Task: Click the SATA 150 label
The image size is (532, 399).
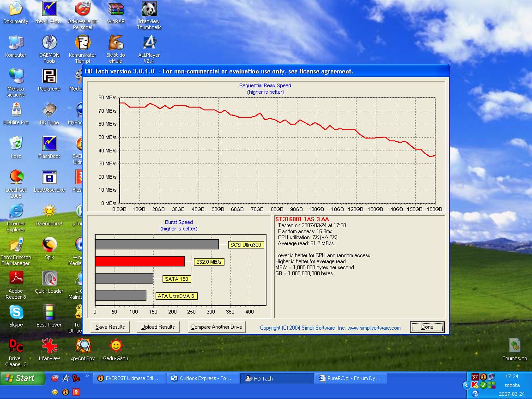Action: pos(176,279)
